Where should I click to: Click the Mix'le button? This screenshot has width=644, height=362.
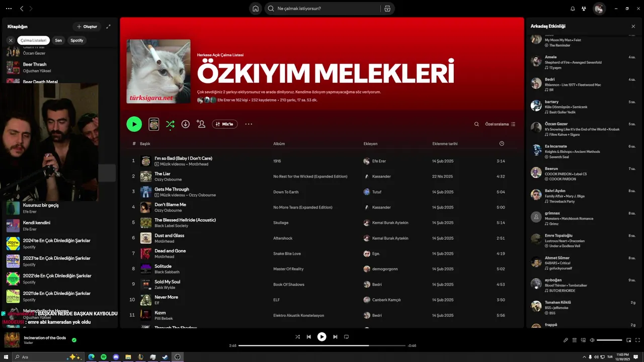click(x=225, y=124)
